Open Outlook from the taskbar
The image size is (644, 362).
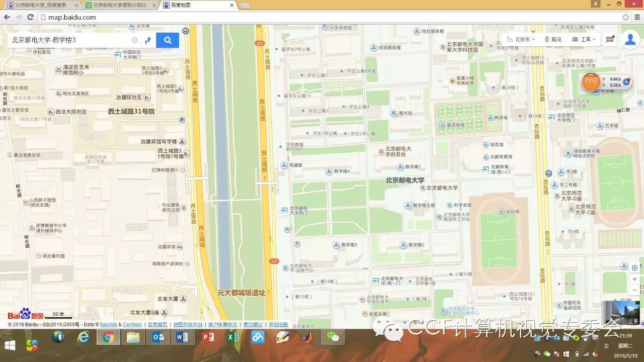[x=157, y=338]
